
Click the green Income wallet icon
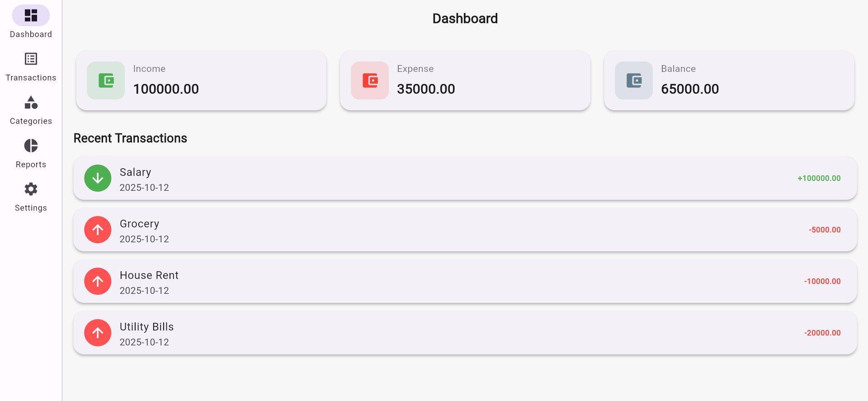[x=106, y=80]
